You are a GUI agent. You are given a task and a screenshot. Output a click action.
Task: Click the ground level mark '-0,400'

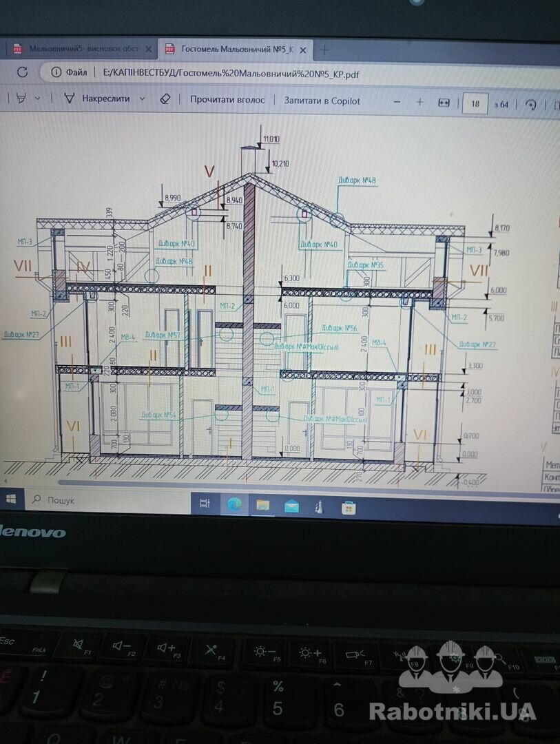pyautogui.click(x=470, y=482)
